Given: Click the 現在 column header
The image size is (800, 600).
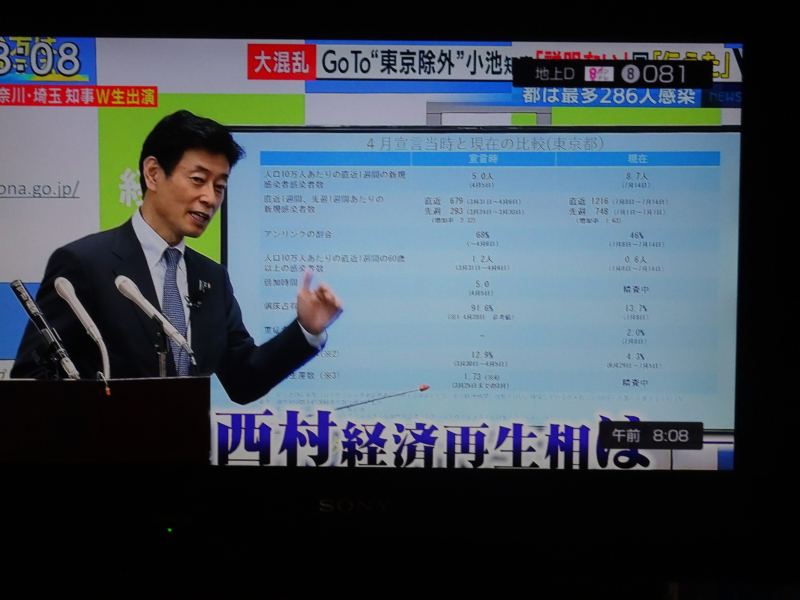Looking at the screenshot, I should (637, 159).
